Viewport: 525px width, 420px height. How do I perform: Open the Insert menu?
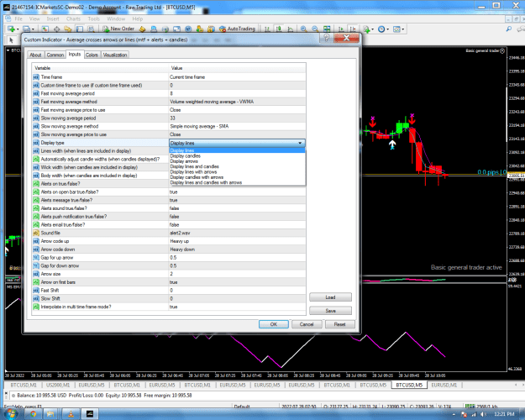tap(53, 18)
